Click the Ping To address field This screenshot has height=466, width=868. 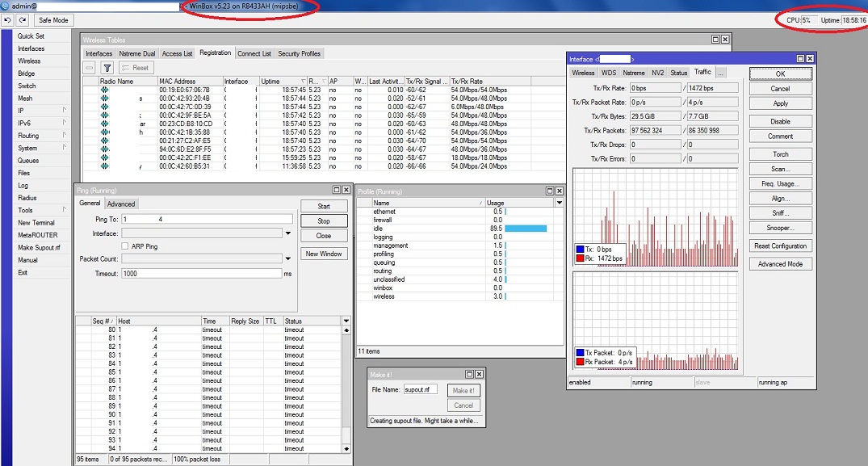(207, 219)
